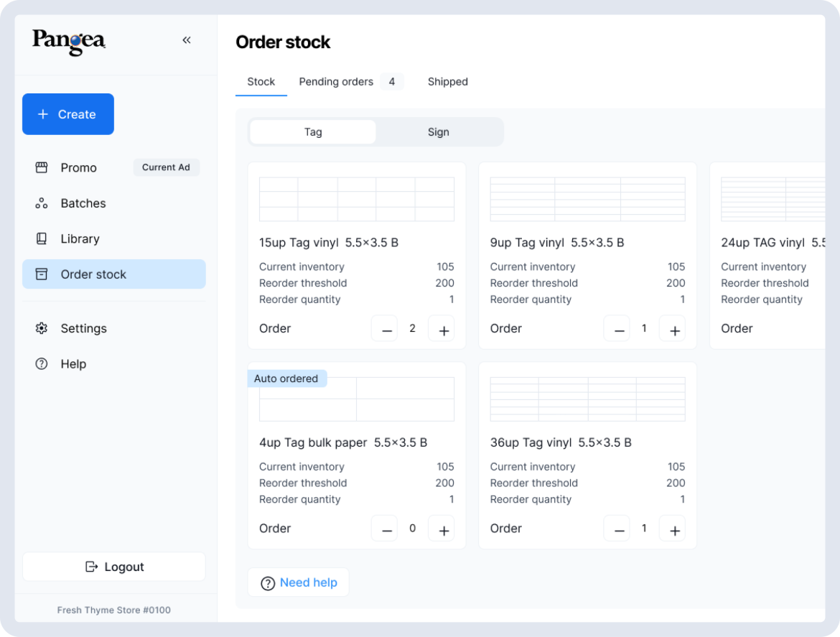Switch stock view to Sign
Screen dimensions: 840x637
(438, 132)
